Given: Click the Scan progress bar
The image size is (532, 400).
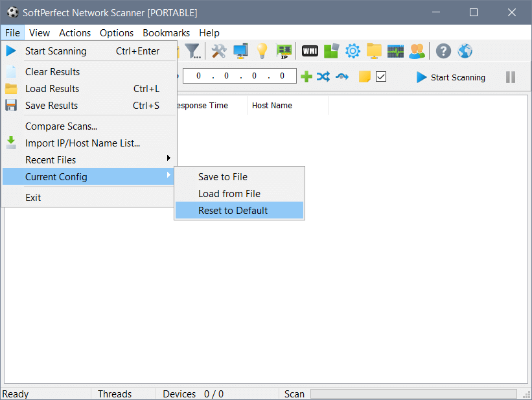Looking at the screenshot, I should click(x=413, y=394).
